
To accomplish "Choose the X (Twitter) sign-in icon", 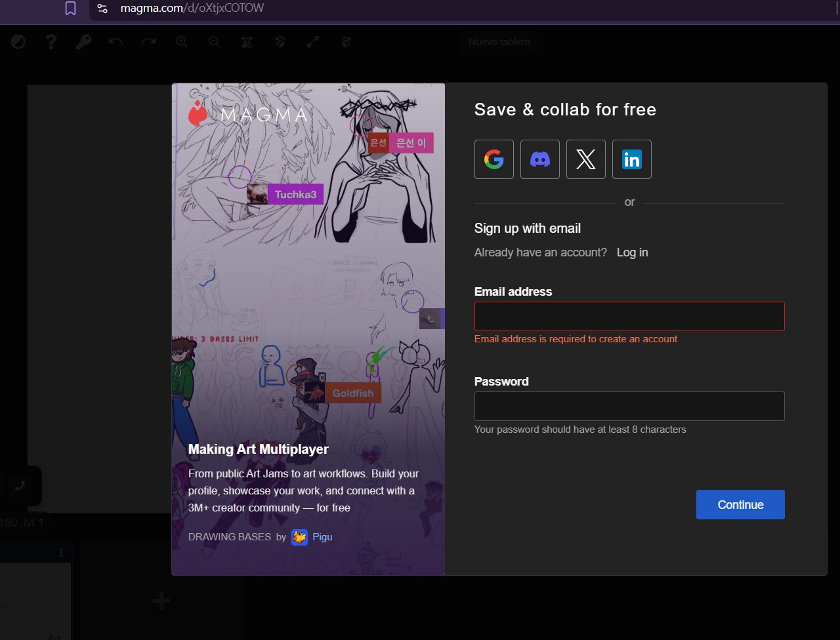I will point(585,159).
